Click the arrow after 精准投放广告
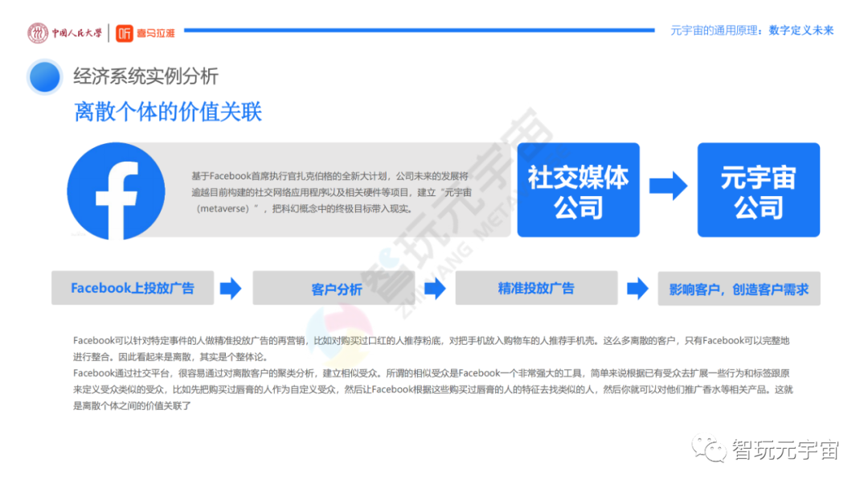The image size is (868, 488). pos(637,288)
